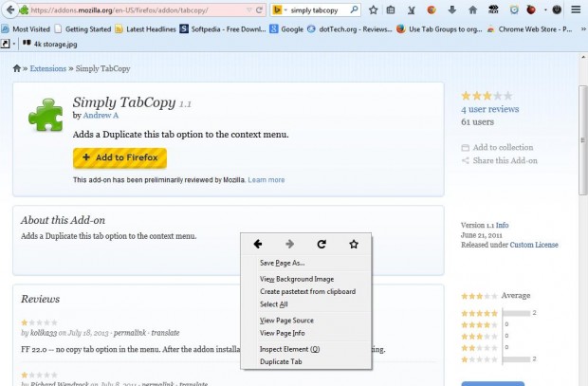This screenshot has width=588, height=386.
Task: Open the URL history dropdown arrow
Action: (249, 10)
